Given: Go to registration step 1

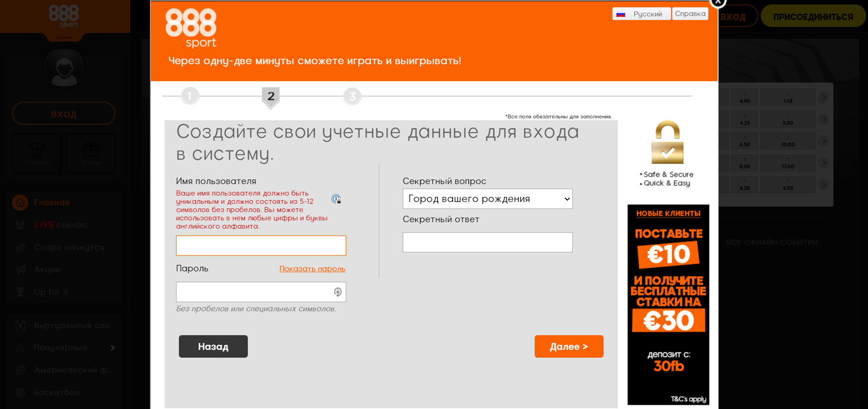Looking at the screenshot, I should tap(190, 96).
